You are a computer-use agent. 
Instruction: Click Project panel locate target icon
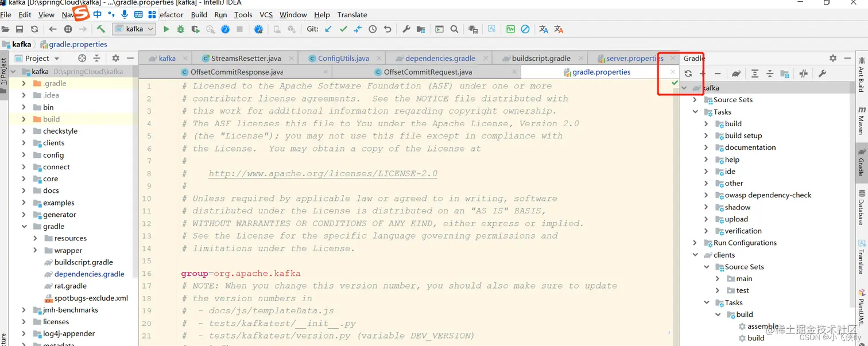coord(82,58)
